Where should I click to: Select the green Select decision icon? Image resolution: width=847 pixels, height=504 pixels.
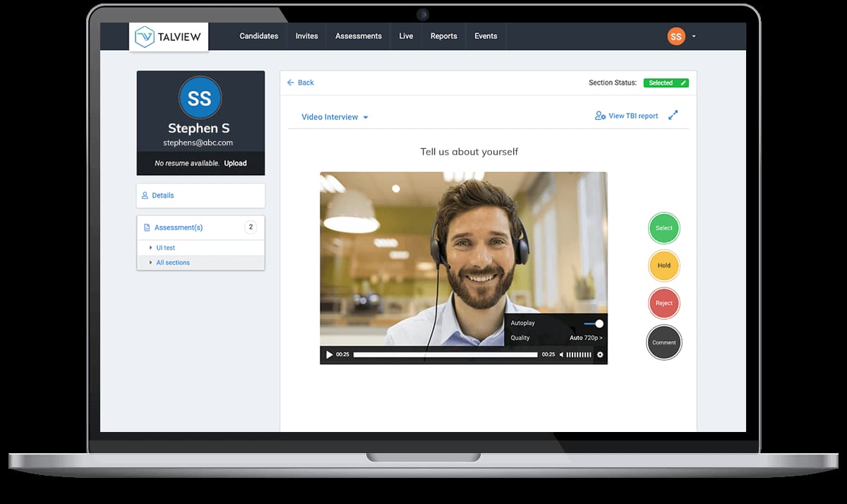pyautogui.click(x=663, y=228)
